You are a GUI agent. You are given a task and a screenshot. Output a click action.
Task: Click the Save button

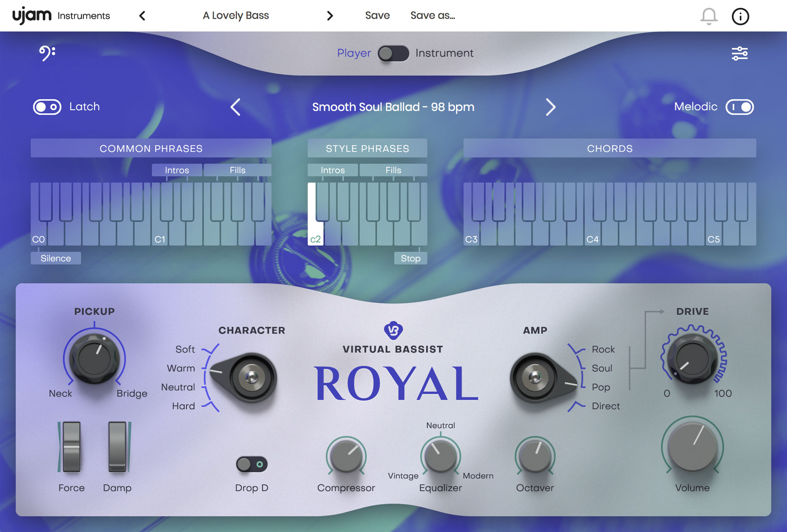click(x=377, y=16)
